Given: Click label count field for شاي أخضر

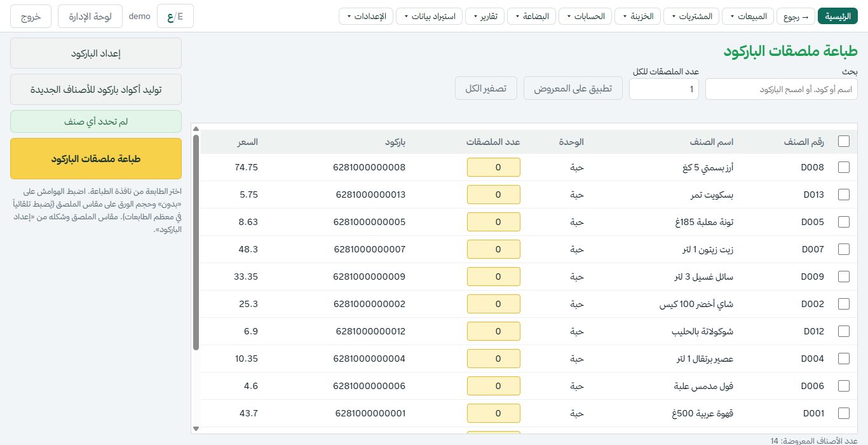Looking at the screenshot, I should click(x=494, y=304).
